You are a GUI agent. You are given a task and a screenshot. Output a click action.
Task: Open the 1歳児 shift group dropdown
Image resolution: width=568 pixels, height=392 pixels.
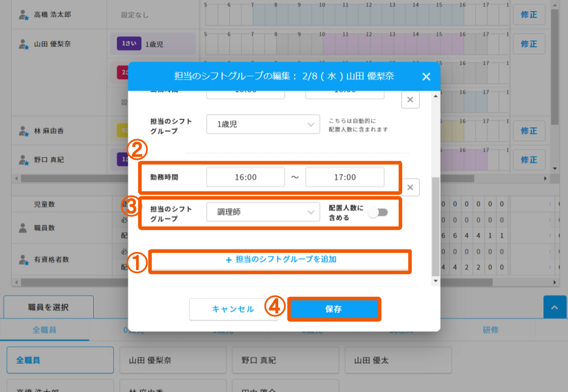tap(263, 125)
